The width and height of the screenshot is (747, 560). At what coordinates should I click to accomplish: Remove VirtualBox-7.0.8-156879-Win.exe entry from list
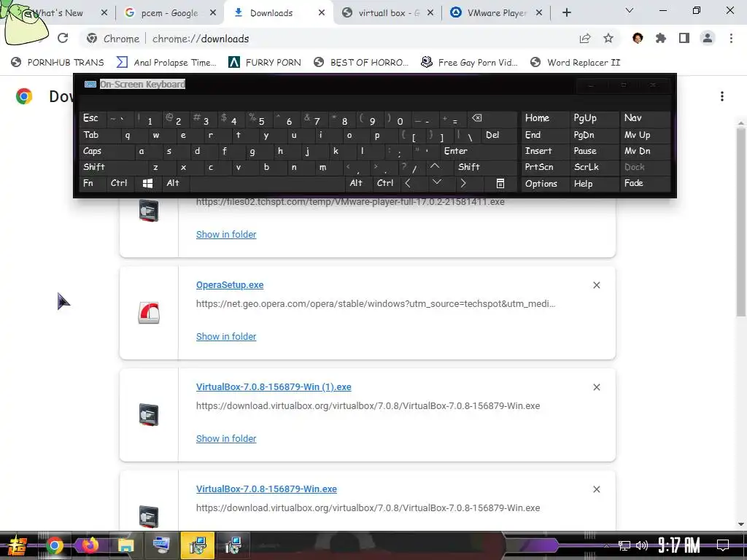pyautogui.click(x=597, y=489)
